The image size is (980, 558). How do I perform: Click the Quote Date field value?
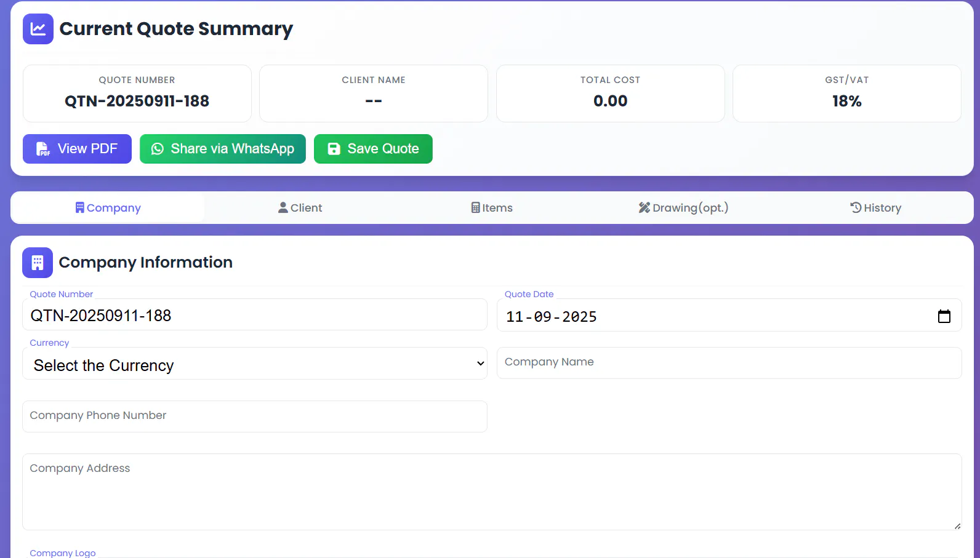551,317
